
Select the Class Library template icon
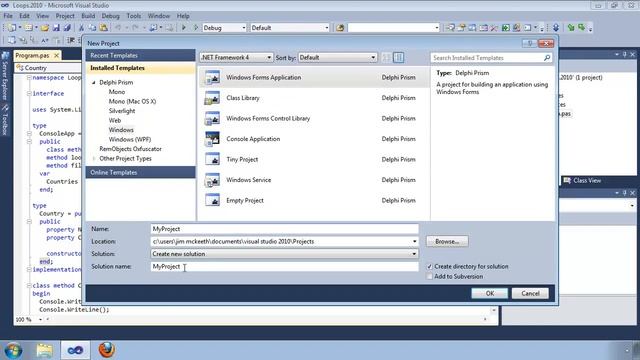tap(212, 98)
